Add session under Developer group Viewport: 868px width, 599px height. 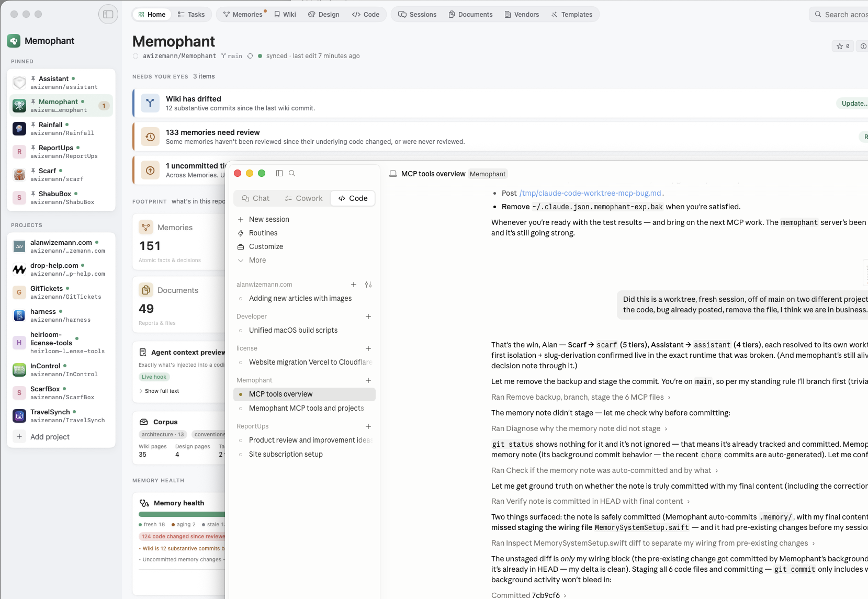368,317
